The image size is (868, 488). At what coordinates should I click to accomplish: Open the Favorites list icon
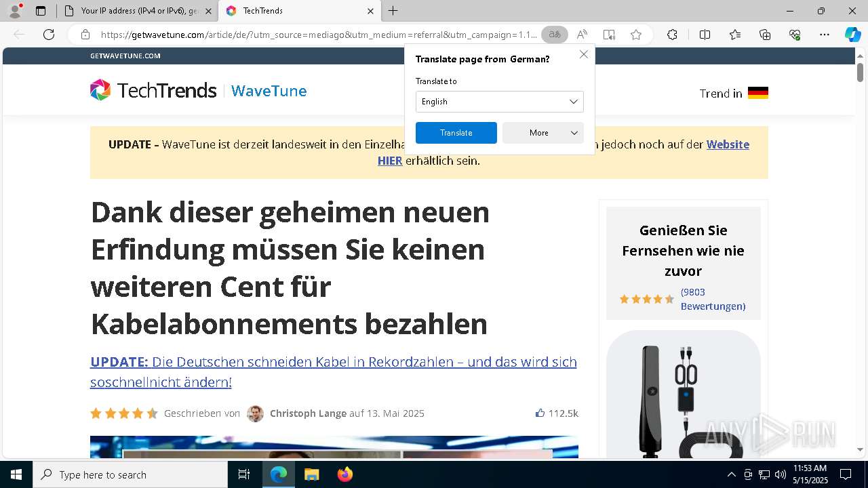coord(735,35)
